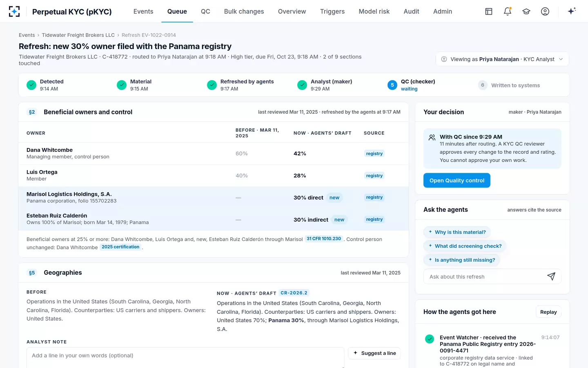This screenshot has height=368, width=588.
Task: Open the Triggers tab
Action: (x=332, y=11)
